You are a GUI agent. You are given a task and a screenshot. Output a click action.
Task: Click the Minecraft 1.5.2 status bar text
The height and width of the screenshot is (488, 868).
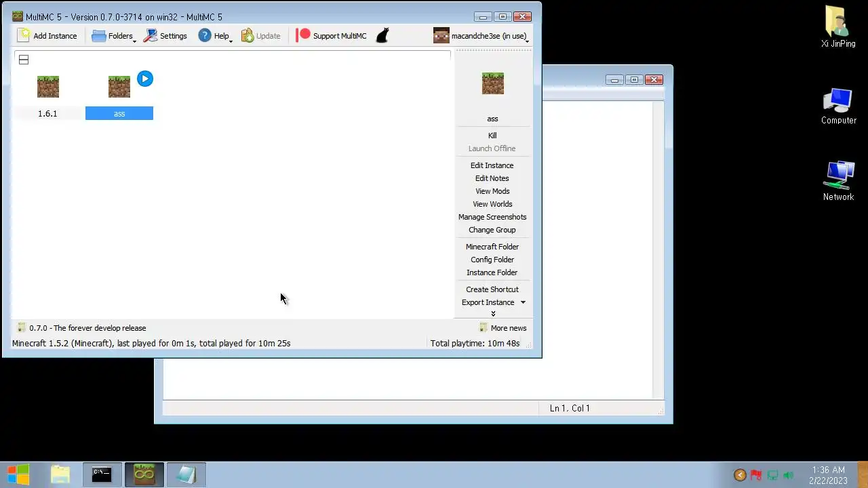point(151,344)
